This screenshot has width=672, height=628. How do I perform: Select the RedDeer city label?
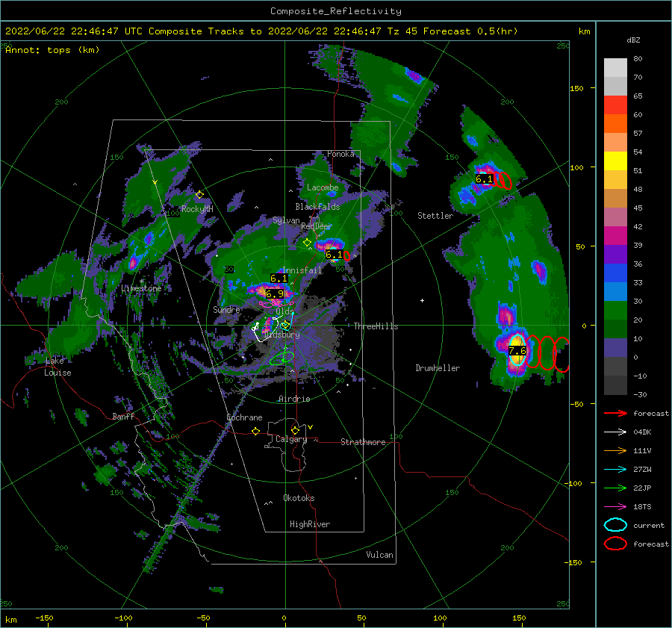point(317,226)
